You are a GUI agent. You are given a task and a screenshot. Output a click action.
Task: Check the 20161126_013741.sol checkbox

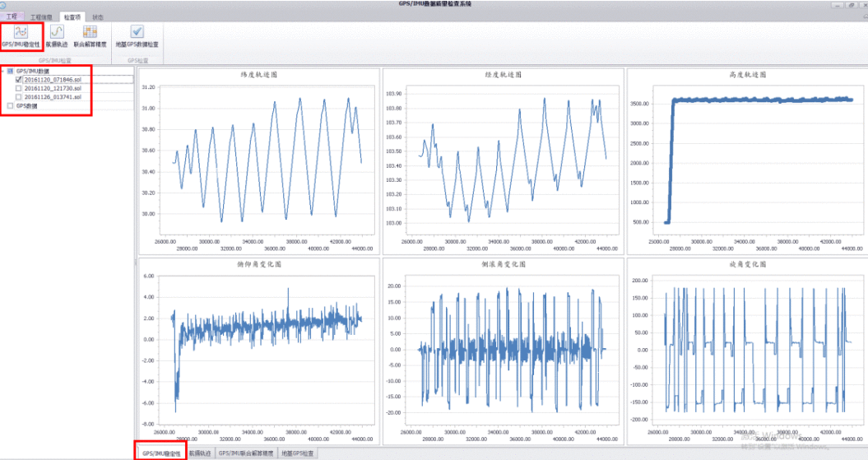(x=18, y=97)
